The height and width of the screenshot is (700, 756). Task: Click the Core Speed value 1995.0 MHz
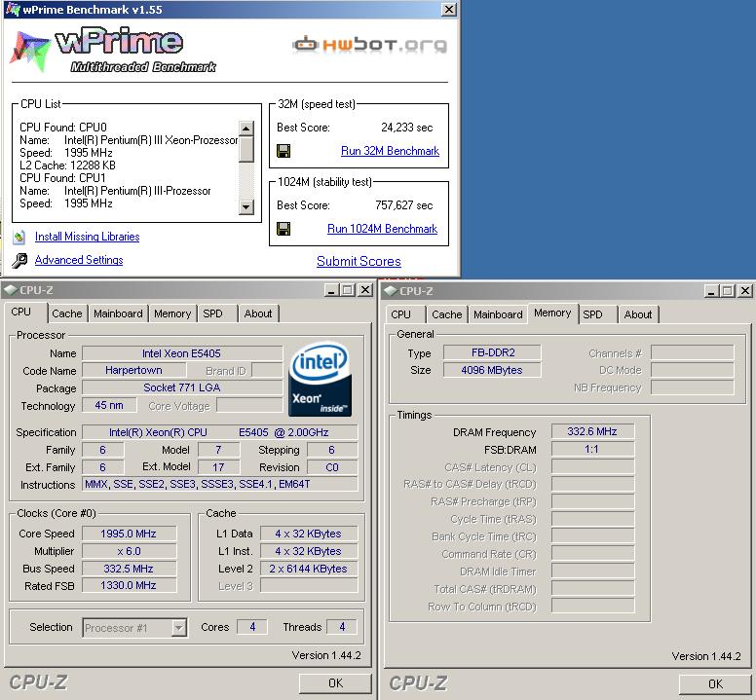pos(129,534)
